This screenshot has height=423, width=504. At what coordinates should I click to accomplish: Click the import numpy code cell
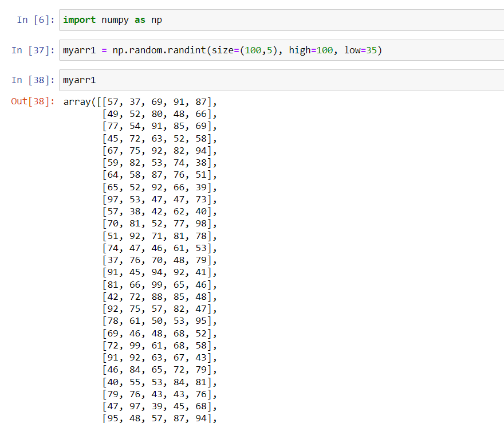[282, 20]
